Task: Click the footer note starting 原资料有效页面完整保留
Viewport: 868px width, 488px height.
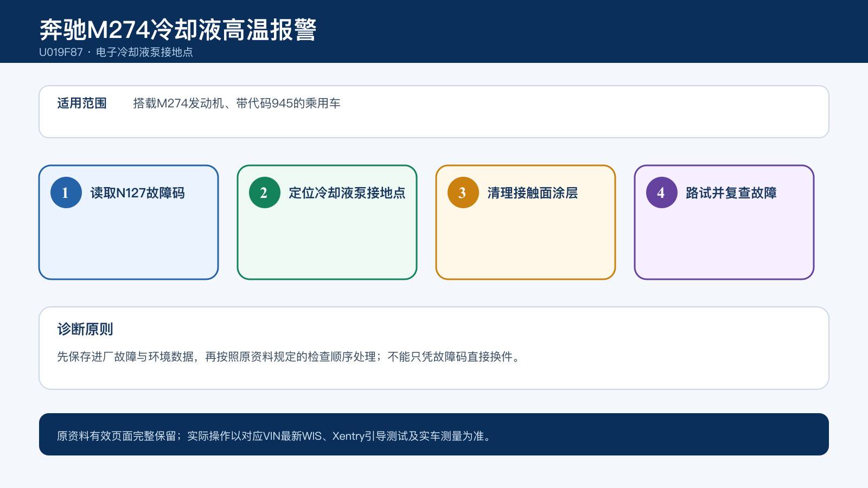Action: point(275,436)
